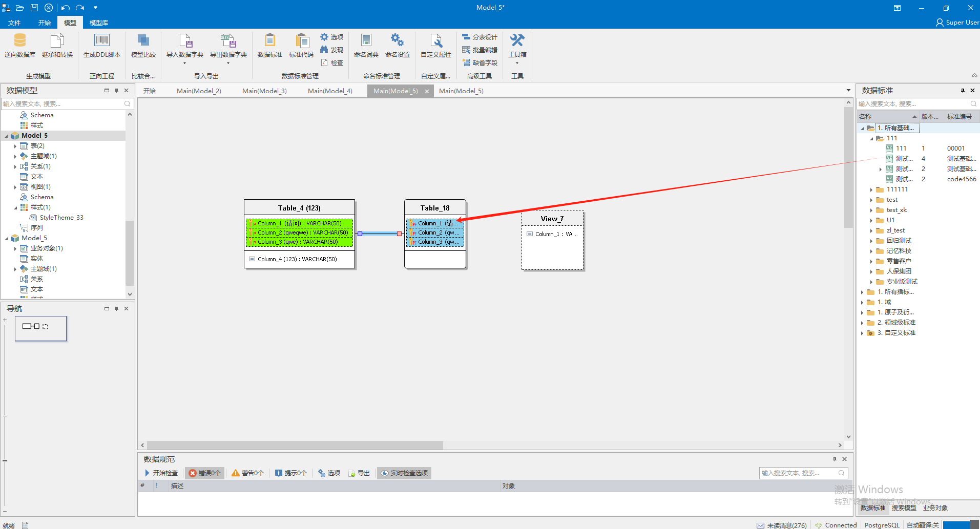The width and height of the screenshot is (980, 529).
Task: Collapse the ribbon with the chevron
Action: tap(974, 75)
